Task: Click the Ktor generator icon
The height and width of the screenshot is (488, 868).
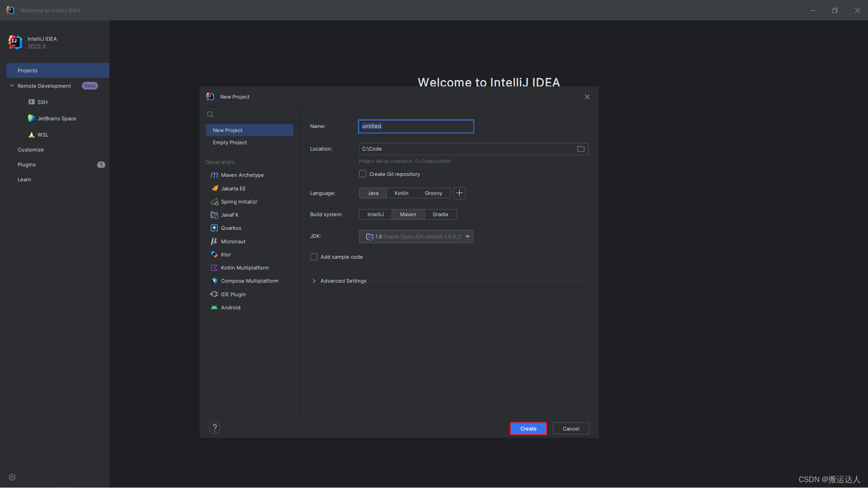Action: [x=214, y=255]
